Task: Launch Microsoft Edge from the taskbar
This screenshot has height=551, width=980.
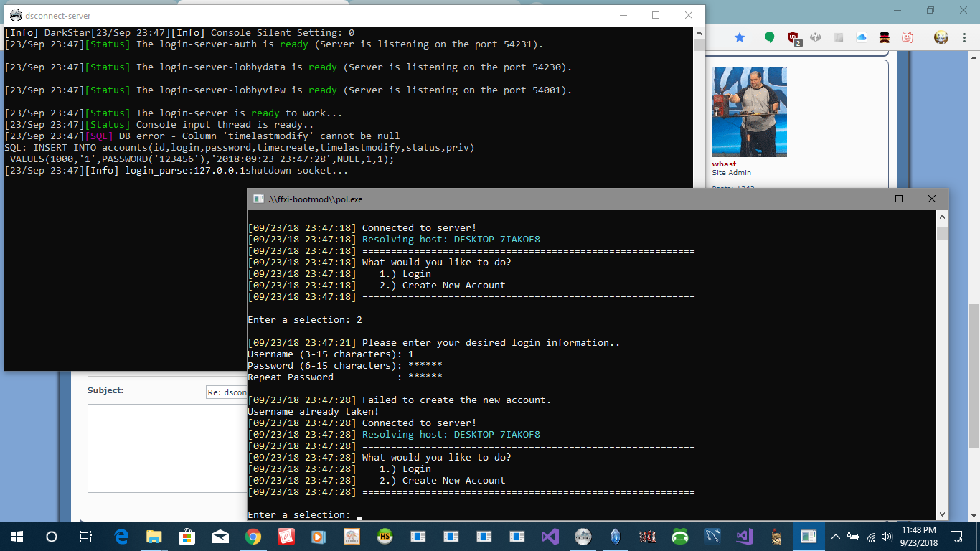Action: pyautogui.click(x=121, y=536)
